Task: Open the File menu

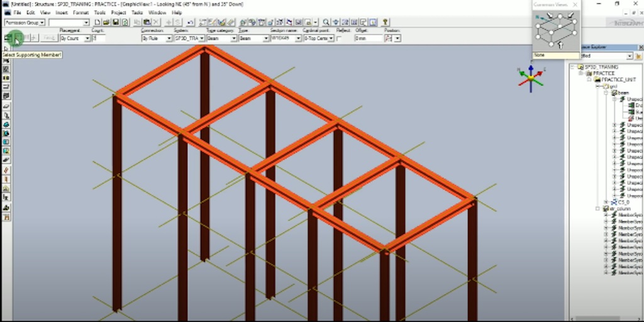Action: [x=17, y=13]
